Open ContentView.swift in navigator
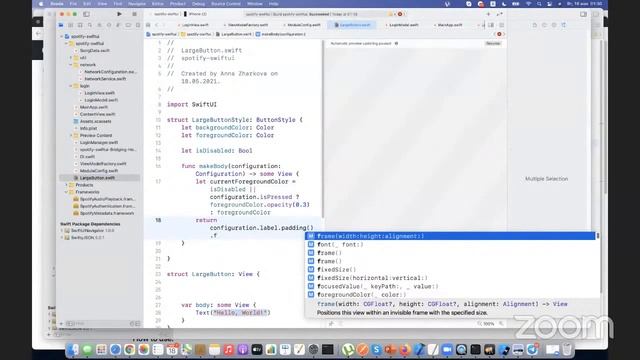This screenshot has width=640, height=360. point(97,114)
